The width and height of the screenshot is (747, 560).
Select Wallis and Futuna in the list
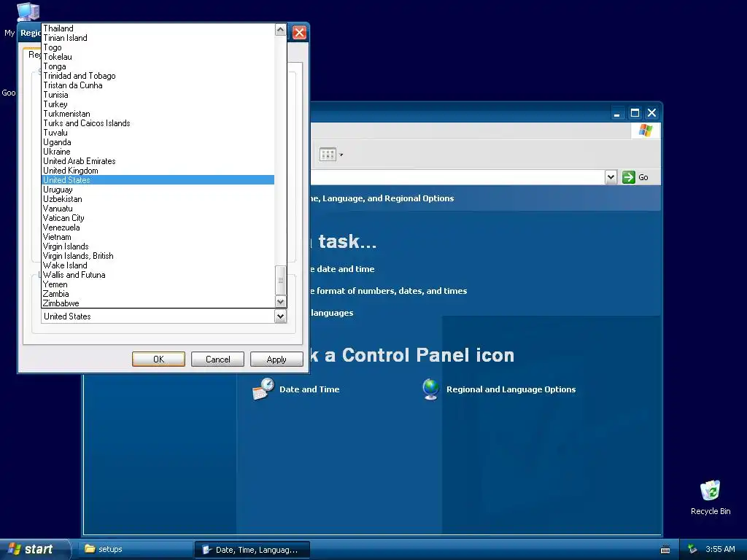pyautogui.click(x=158, y=275)
